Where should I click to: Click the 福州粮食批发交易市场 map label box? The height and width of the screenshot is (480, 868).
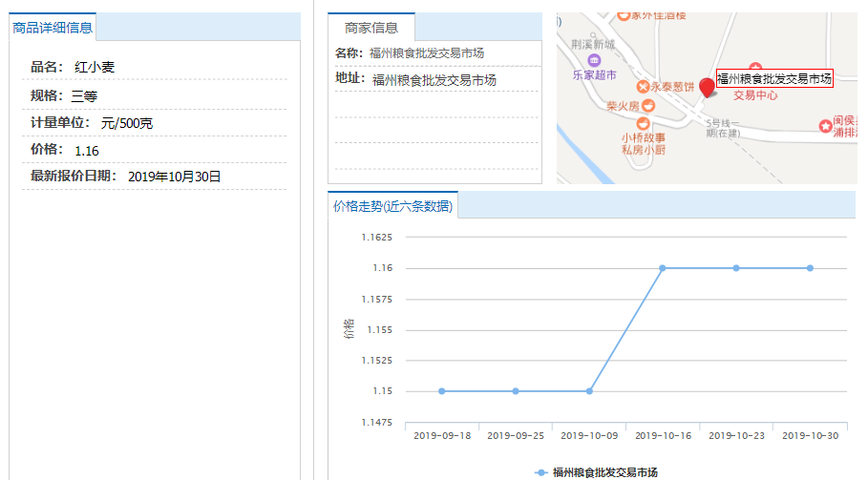pyautogui.click(x=774, y=78)
